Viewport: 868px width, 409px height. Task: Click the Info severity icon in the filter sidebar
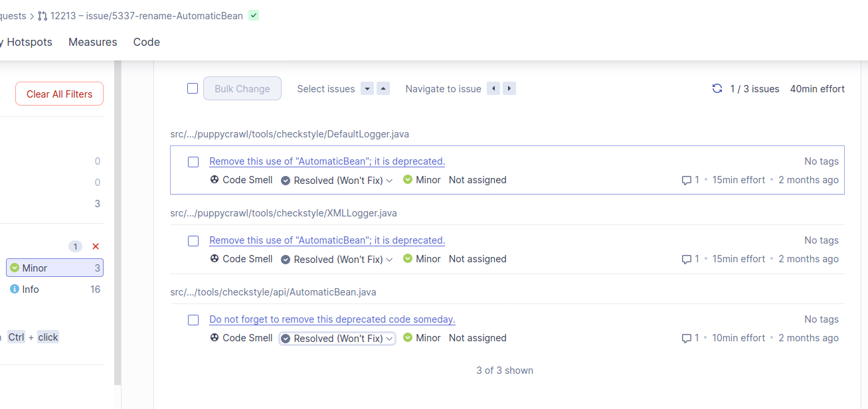15,289
